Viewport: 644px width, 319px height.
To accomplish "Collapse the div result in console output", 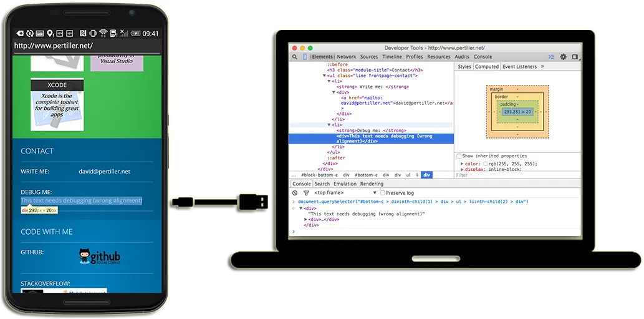I will click(x=300, y=209).
